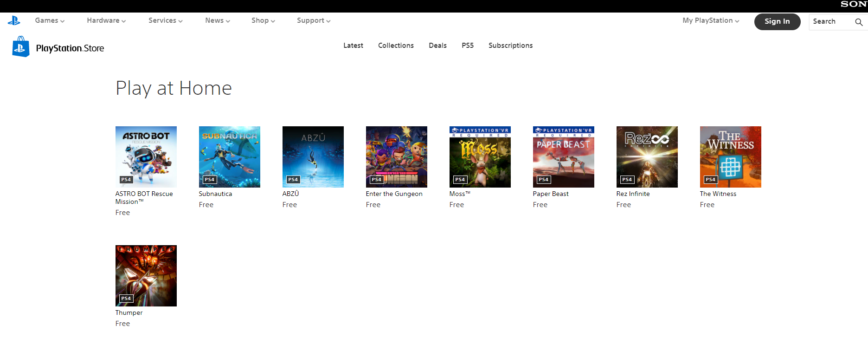Expand the Support dropdown
868x345 pixels.
314,20
